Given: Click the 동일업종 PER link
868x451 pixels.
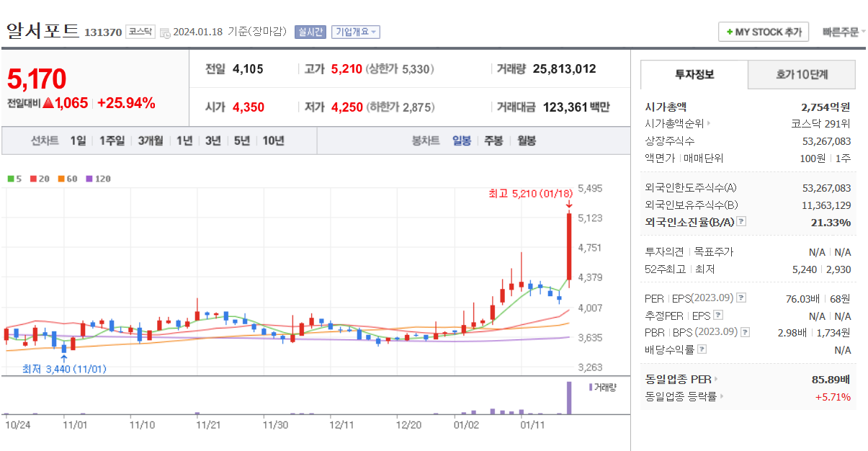Looking at the screenshot, I should (678, 379).
